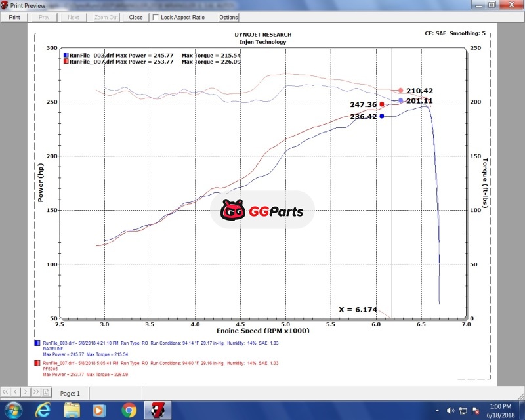
Task: Click the red 247.36 power data marker
Action: click(x=381, y=104)
